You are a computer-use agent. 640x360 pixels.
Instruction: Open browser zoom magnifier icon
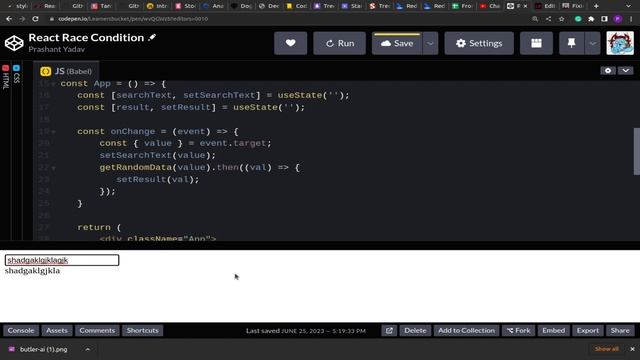(535, 19)
